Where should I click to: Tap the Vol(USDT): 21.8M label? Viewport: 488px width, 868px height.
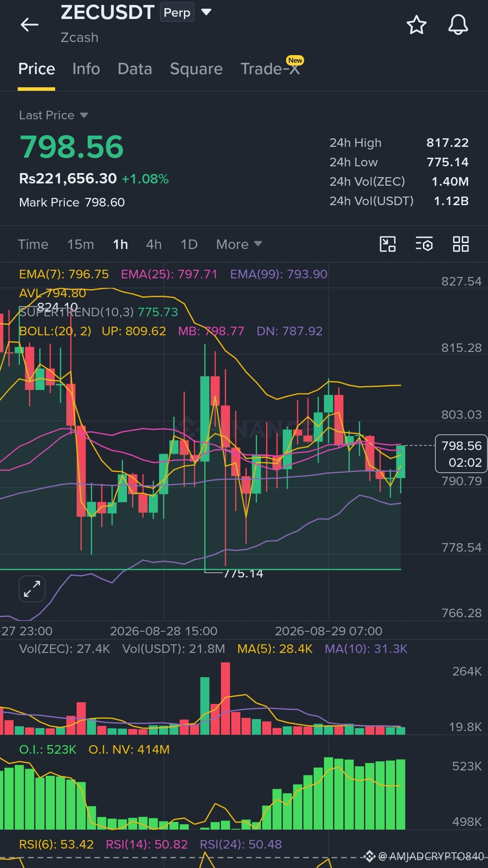174,648
